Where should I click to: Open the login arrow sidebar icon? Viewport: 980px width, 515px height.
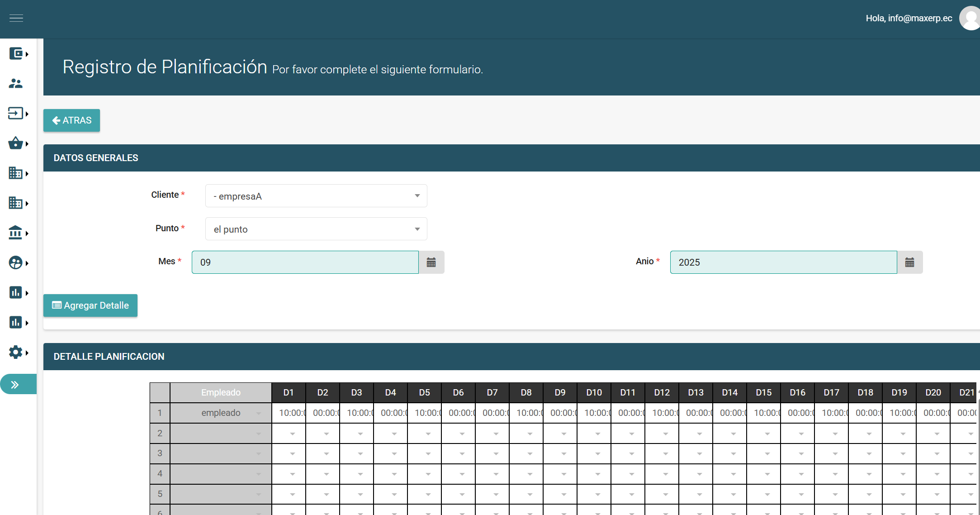[16, 113]
